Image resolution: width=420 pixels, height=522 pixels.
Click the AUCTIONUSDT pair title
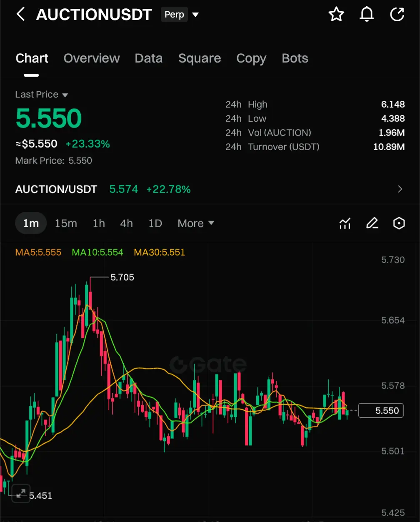click(x=94, y=15)
